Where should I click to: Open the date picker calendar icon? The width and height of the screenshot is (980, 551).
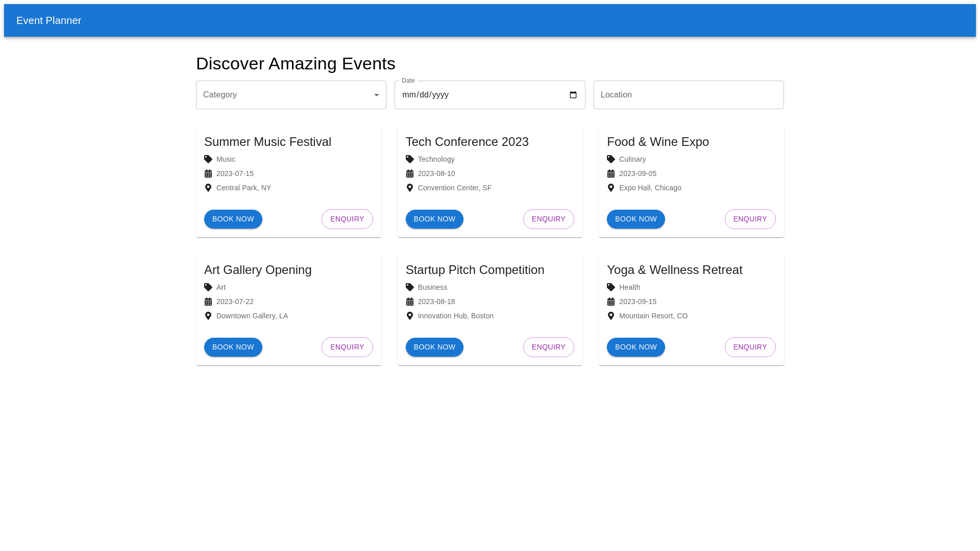(573, 95)
